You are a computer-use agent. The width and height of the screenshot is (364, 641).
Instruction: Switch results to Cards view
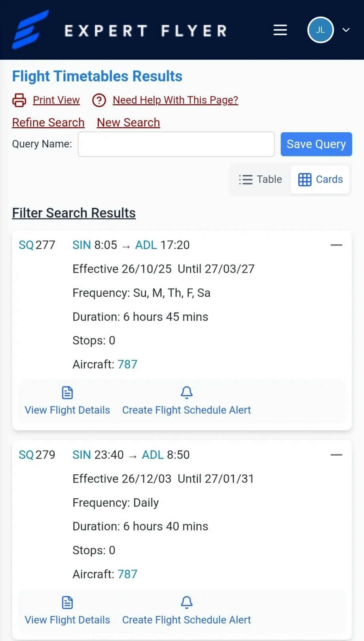(320, 179)
